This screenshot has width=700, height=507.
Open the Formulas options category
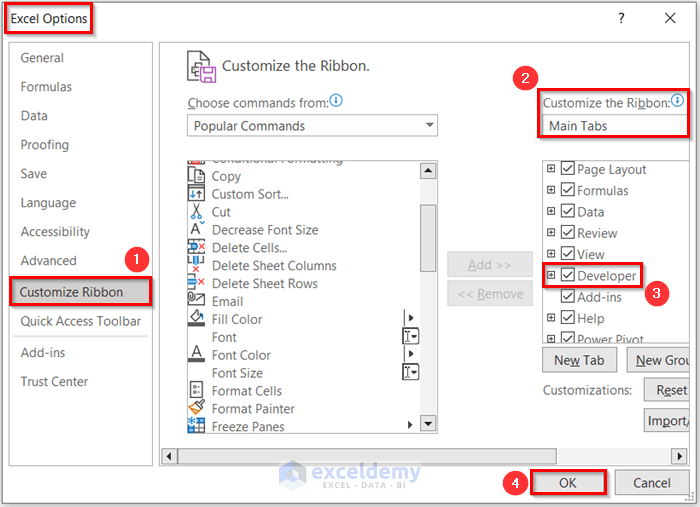pyautogui.click(x=46, y=87)
